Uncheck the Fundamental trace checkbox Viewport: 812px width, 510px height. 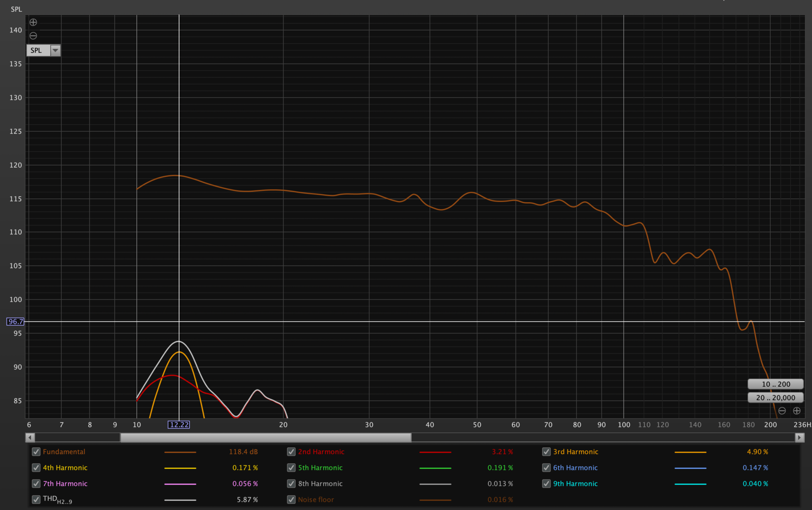(x=36, y=452)
